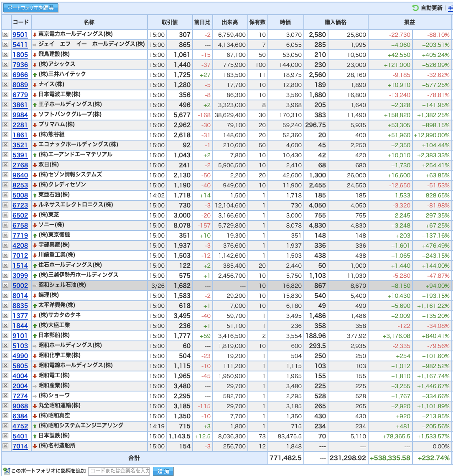Click the total purchase cost 231,298.92

click(348, 458)
